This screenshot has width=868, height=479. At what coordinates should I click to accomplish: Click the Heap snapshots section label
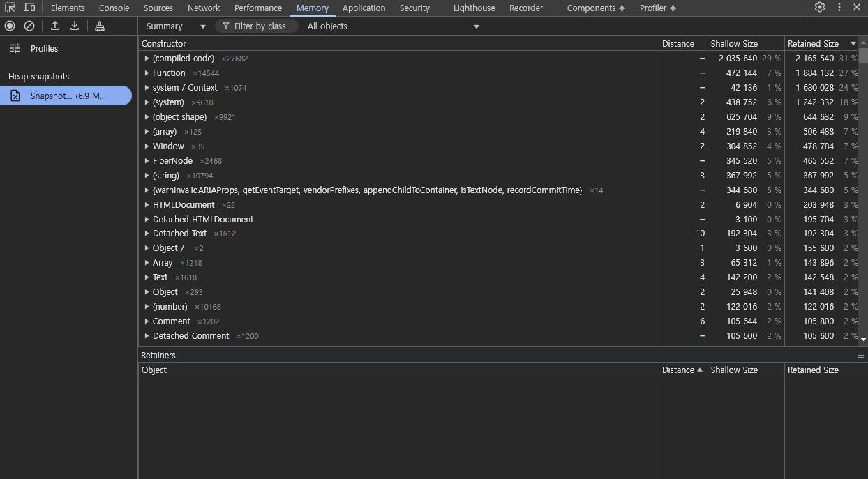coord(38,77)
